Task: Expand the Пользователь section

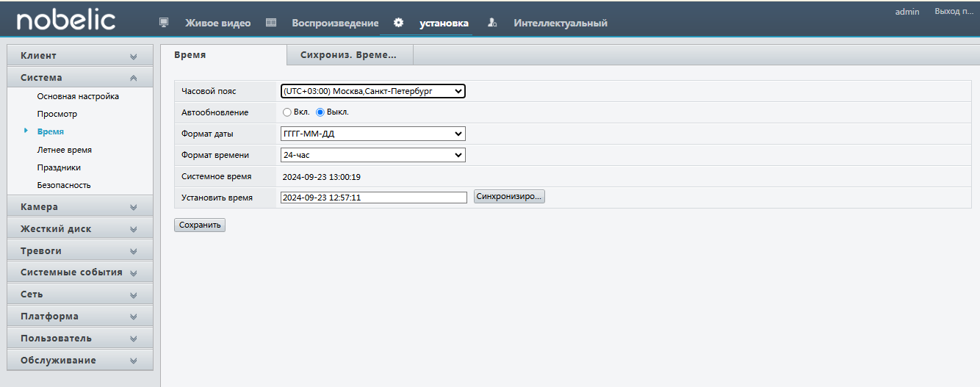Action: (80, 339)
